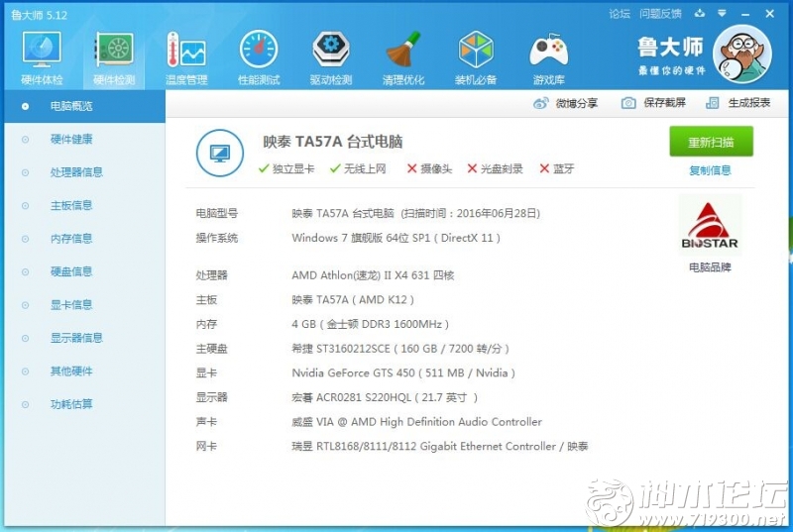Click the camera save-screenshot icon
This screenshot has height=532, width=793.
(x=628, y=103)
